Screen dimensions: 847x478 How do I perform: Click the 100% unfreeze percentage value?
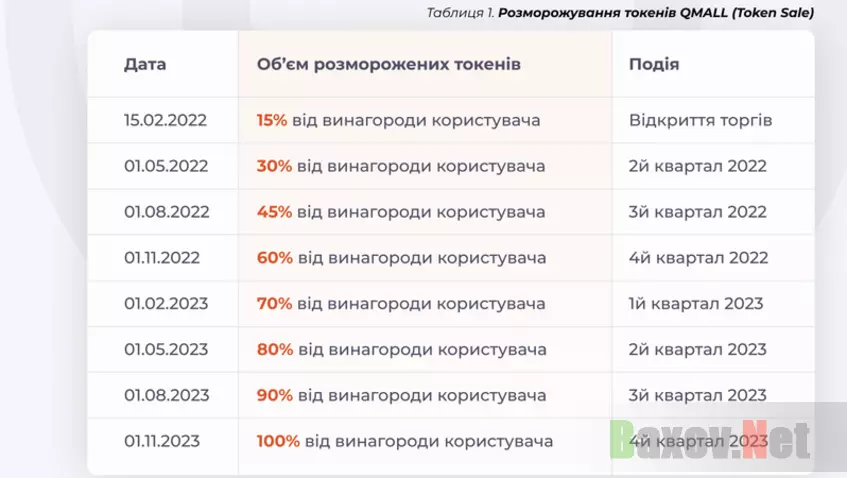278,441
